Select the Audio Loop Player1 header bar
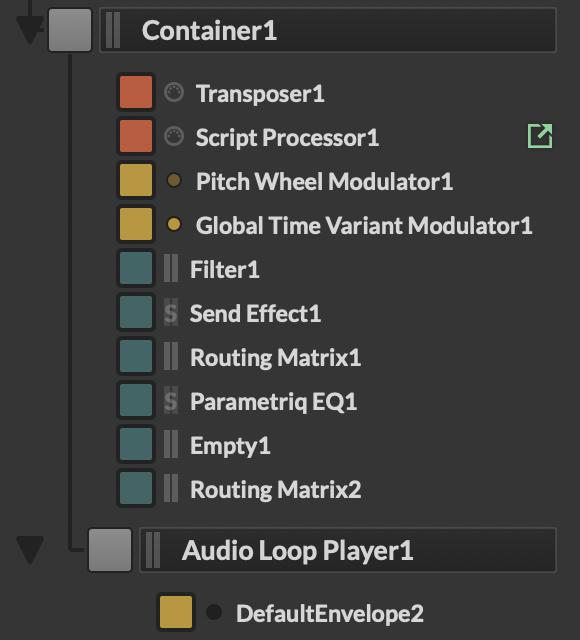This screenshot has width=580, height=640. pos(348,550)
